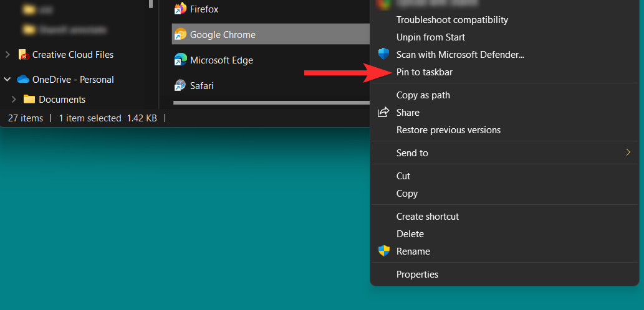Viewport: 644px width, 310px height.
Task: Choose Pin to taskbar
Action: click(x=425, y=72)
